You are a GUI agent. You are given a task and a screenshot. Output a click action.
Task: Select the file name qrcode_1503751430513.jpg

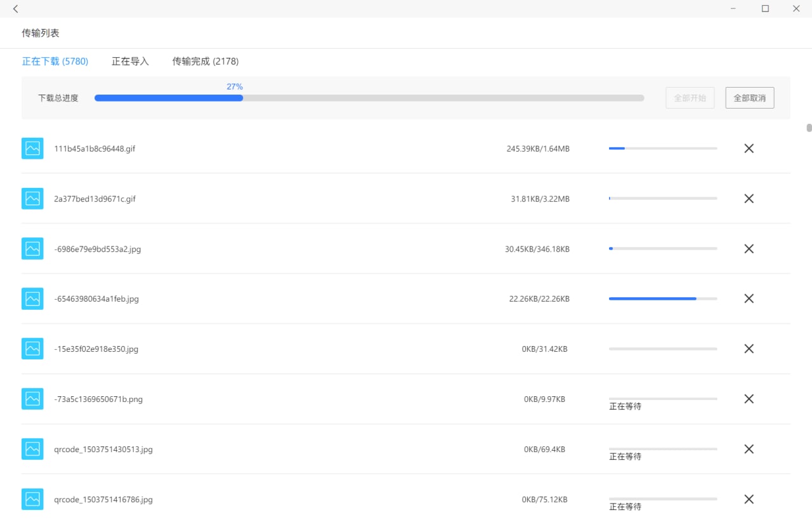tap(103, 450)
